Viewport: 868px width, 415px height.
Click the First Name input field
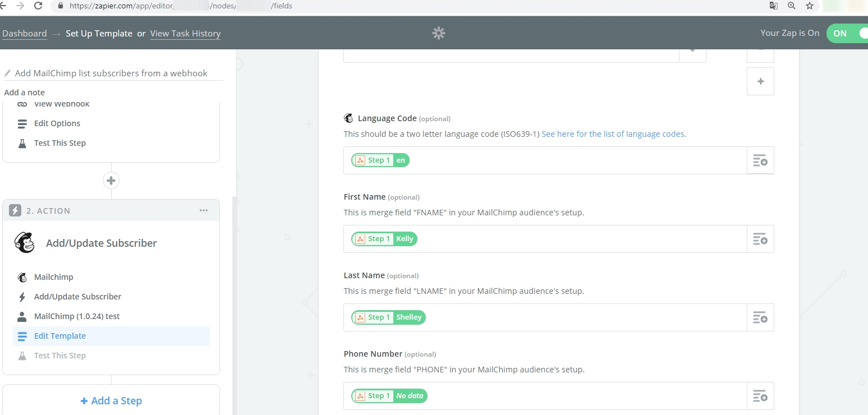545,239
